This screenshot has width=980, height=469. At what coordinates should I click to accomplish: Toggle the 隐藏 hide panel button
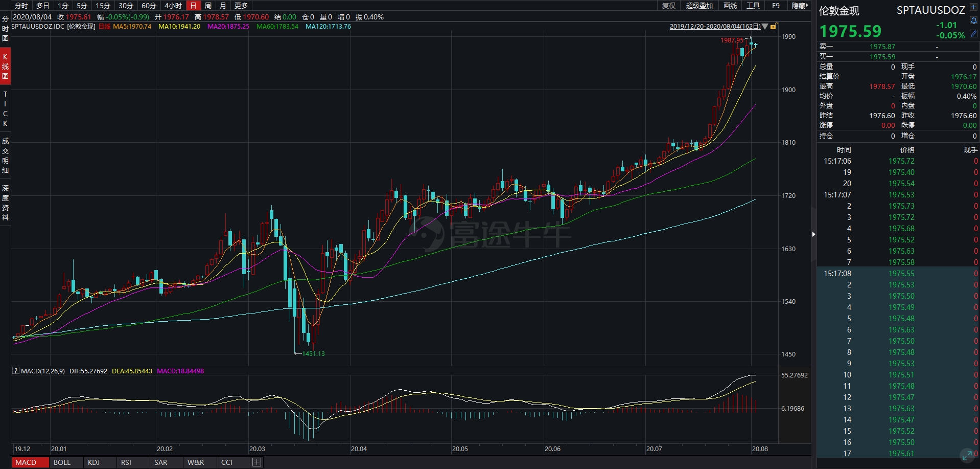click(x=800, y=6)
